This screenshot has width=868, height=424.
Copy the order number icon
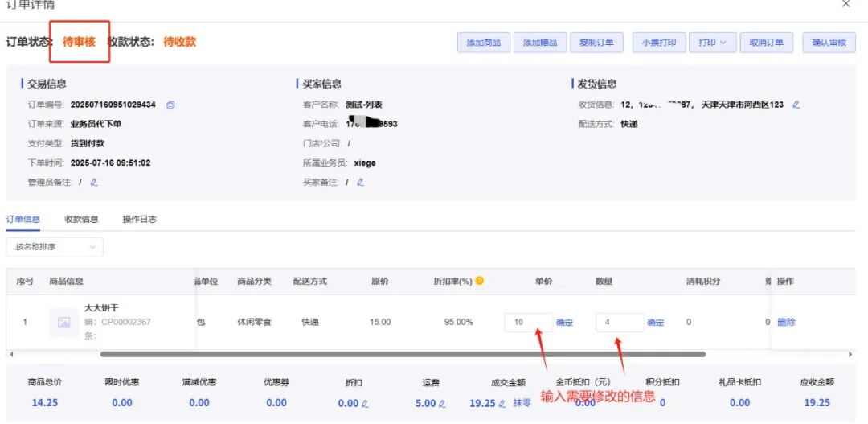170,105
